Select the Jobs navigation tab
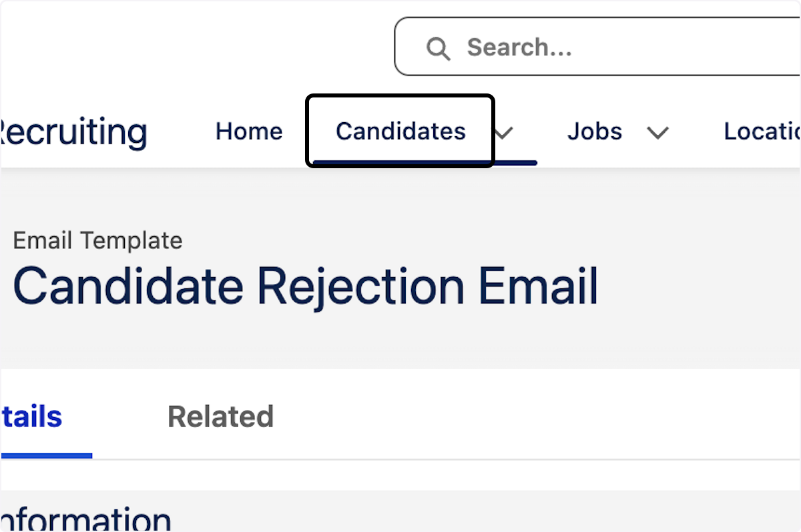801x532 pixels. pyautogui.click(x=594, y=131)
